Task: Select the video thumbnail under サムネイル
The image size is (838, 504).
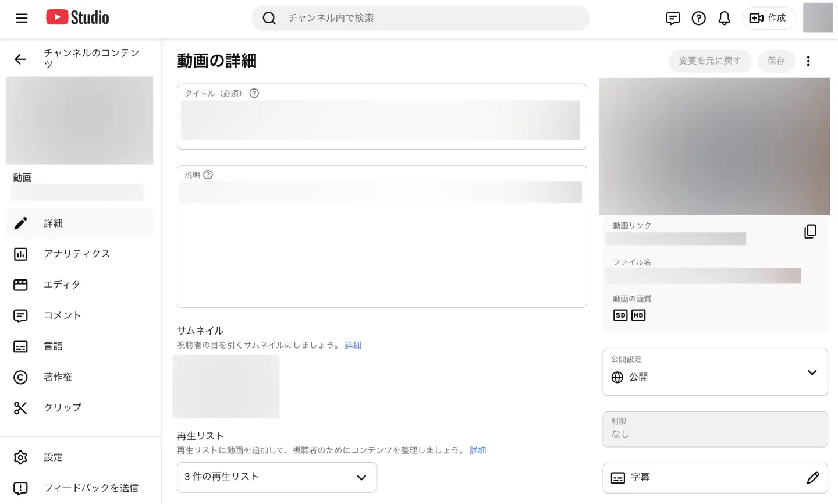Action: pos(226,386)
